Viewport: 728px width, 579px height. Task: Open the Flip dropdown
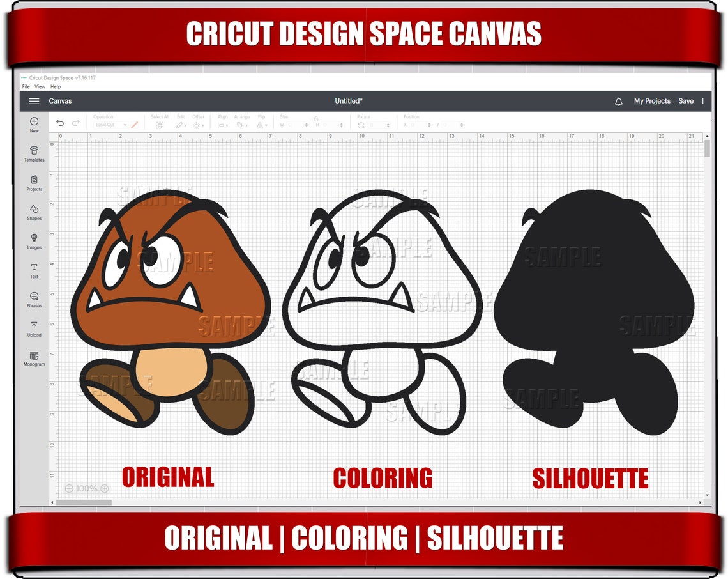click(260, 124)
